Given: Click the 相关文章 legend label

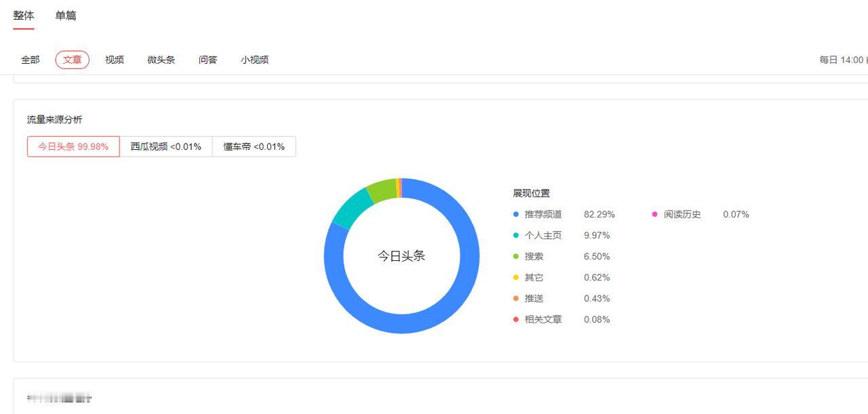Looking at the screenshot, I should [x=543, y=319].
